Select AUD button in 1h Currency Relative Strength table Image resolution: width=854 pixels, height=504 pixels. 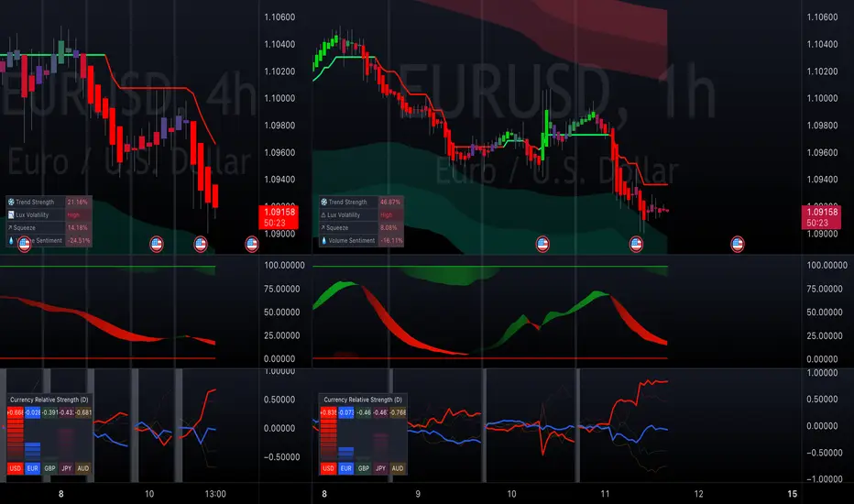pyautogui.click(x=398, y=468)
